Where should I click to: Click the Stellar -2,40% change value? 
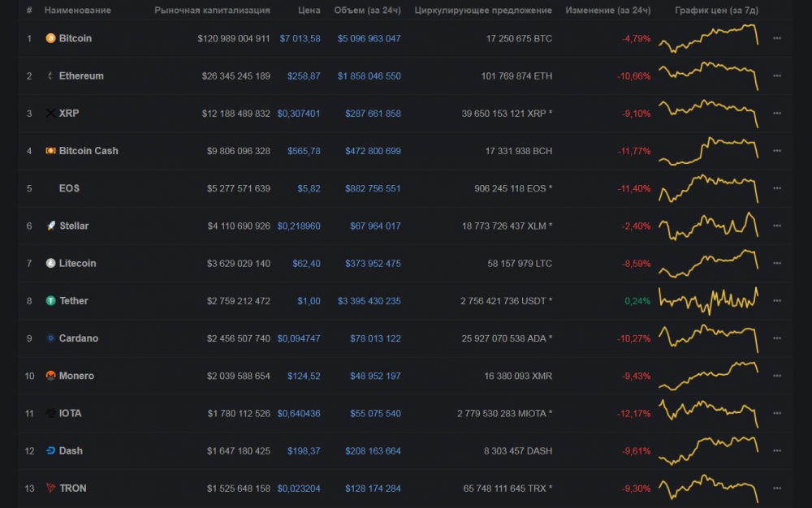coord(637,226)
